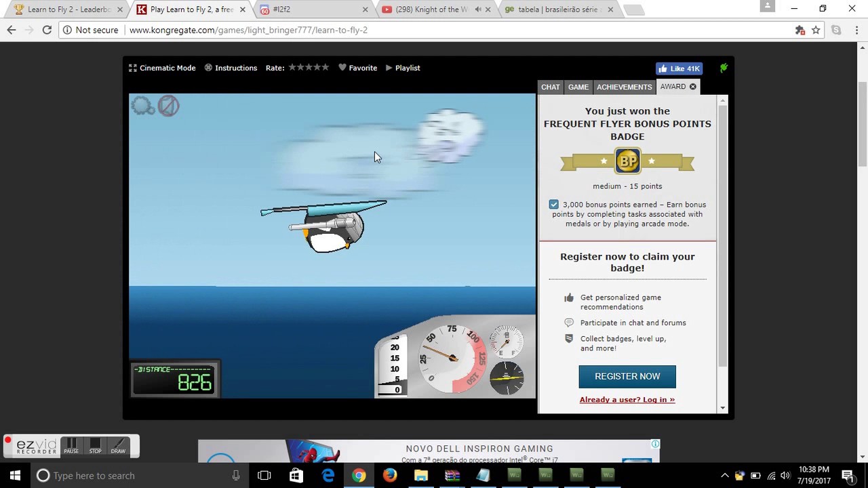Open the blocked plugin extension icon
Image resolution: width=868 pixels, height=488 pixels.
pos(800,30)
